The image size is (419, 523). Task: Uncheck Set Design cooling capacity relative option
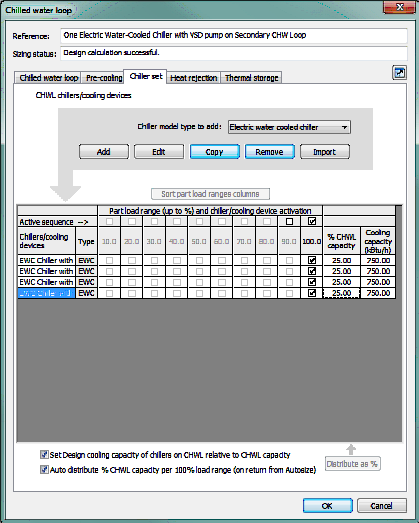click(44, 455)
